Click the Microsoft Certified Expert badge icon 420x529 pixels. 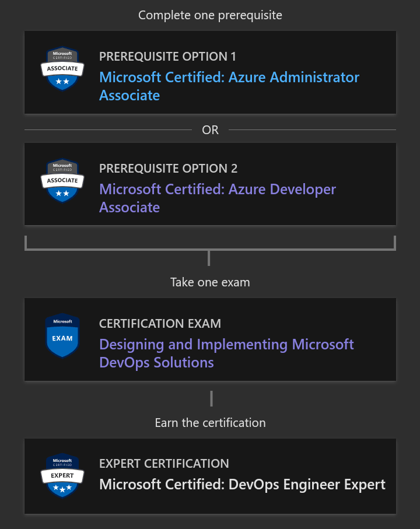click(x=62, y=475)
